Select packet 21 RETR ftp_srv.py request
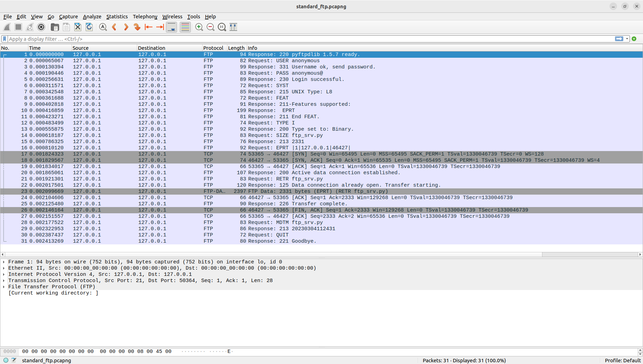 coord(321,179)
